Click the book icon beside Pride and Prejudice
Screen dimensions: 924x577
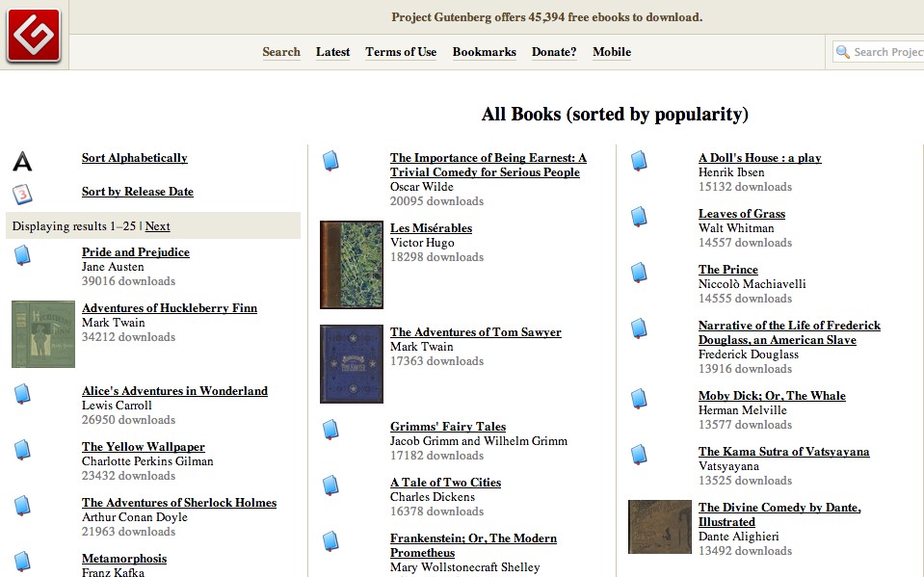tap(22, 255)
